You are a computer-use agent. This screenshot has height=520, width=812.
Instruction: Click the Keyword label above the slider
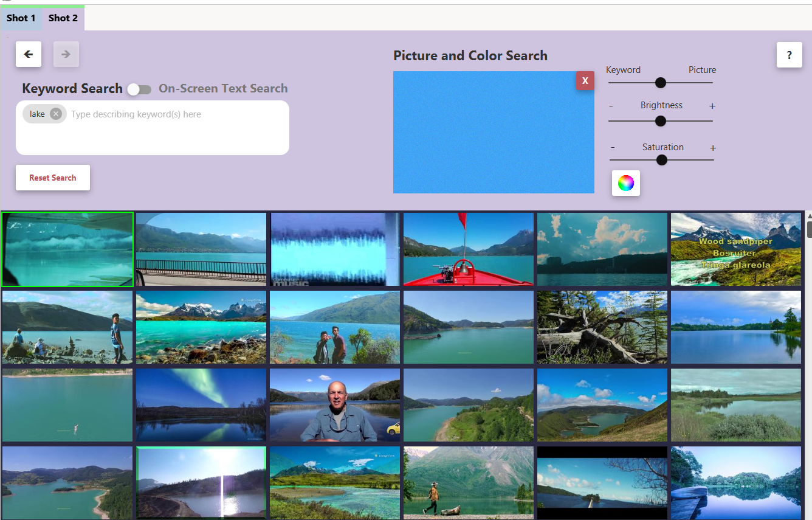(x=623, y=70)
